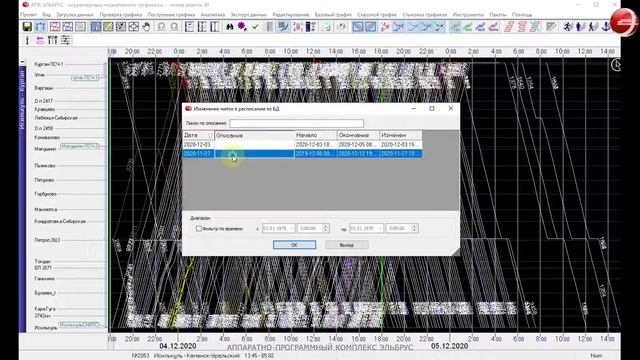Viewport: 640px width, 360px height.
Task: Enable the 'Фильтр по времени' checkbox
Action: coord(199,229)
